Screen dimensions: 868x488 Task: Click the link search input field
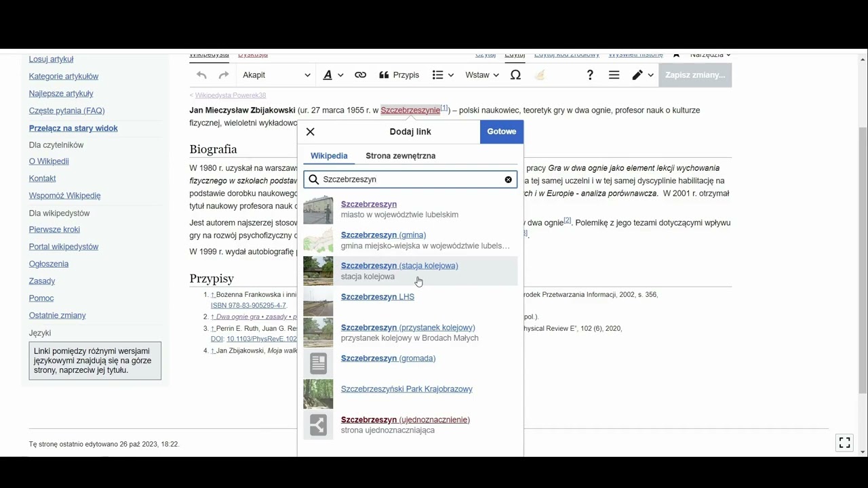click(410, 180)
